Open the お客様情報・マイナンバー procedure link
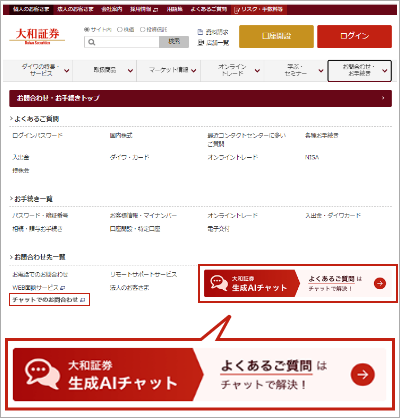This screenshot has width=400, height=418. (143, 215)
